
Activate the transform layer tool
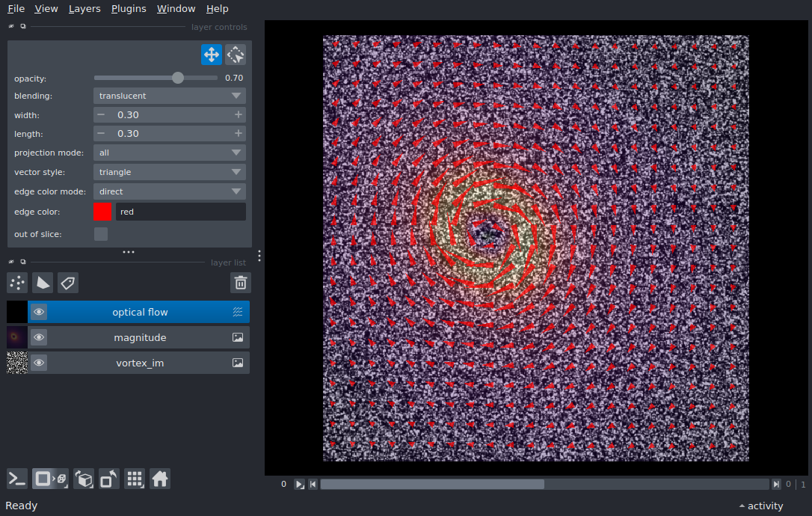point(236,55)
